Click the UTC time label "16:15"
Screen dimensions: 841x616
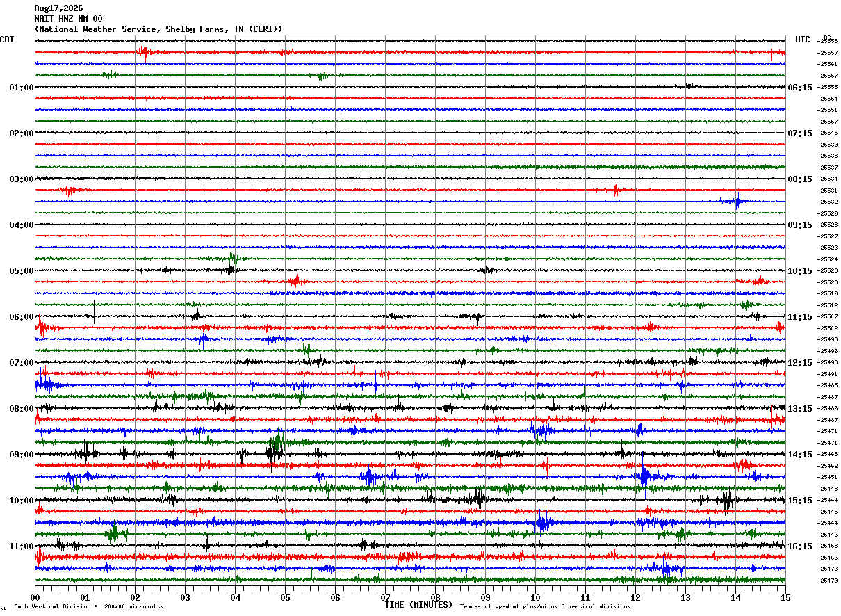pos(800,546)
